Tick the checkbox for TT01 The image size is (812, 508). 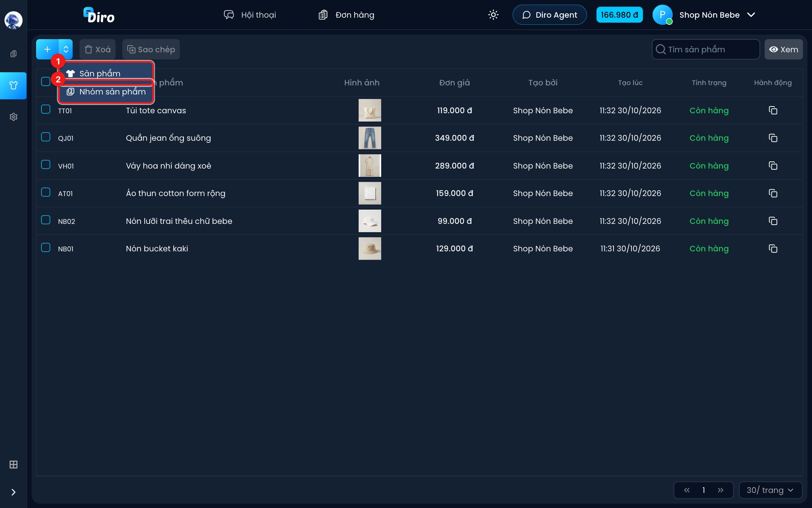45,109
